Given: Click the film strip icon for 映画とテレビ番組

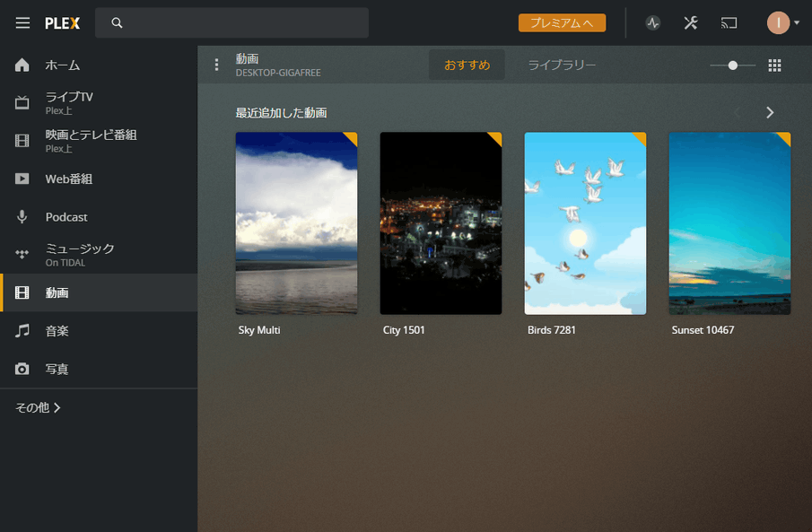Looking at the screenshot, I should pos(22,140).
